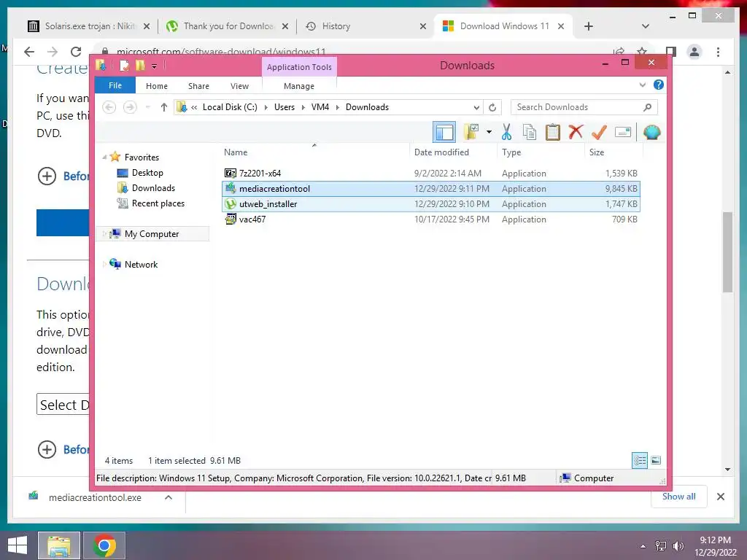The height and width of the screenshot is (560, 747).
Task: Click Local Disk (C:) breadcrumb
Action: (x=230, y=107)
